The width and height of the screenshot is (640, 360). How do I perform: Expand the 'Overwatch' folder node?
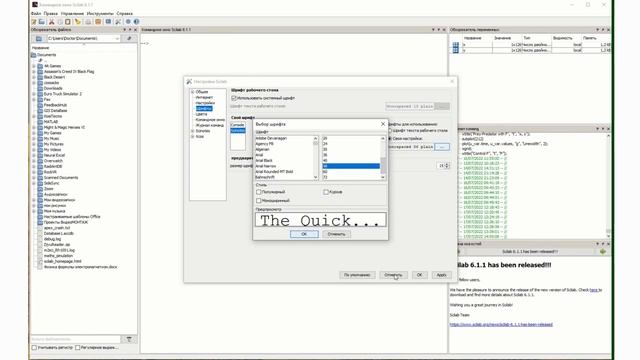coord(34,161)
